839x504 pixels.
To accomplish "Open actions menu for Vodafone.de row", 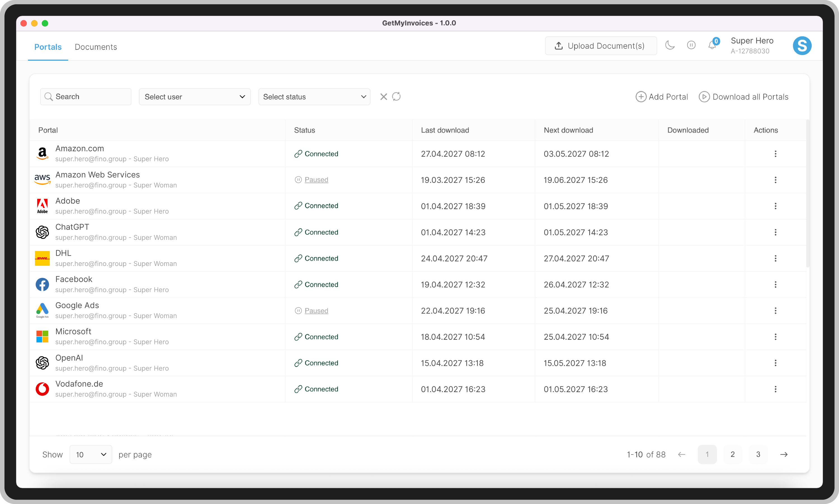I will (x=775, y=389).
